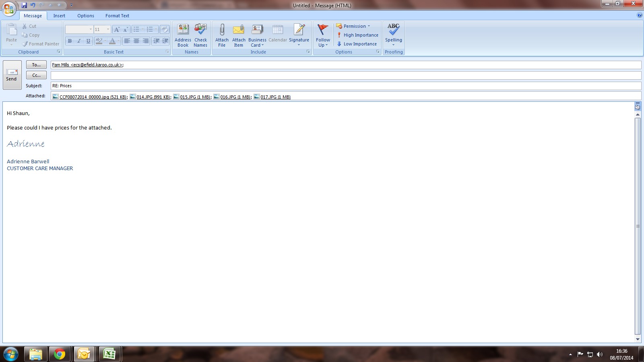
Task: Click the To... recipients button
Action: 36,65
